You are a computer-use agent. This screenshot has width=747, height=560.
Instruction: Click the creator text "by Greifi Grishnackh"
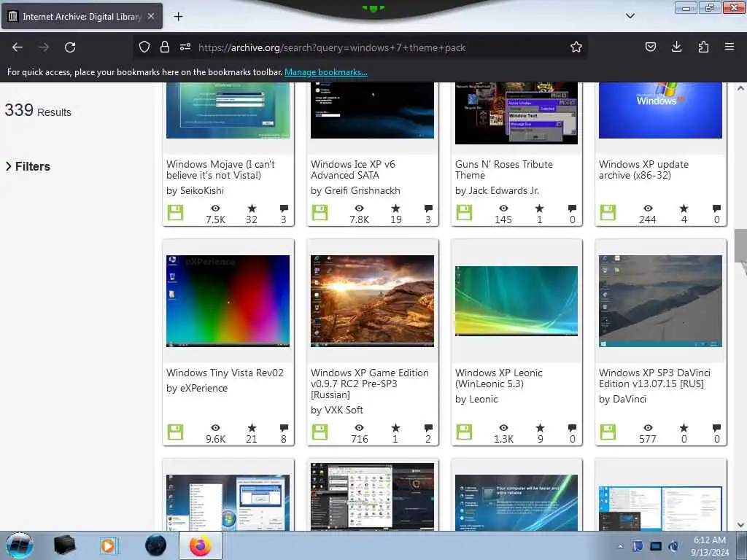[x=355, y=190]
